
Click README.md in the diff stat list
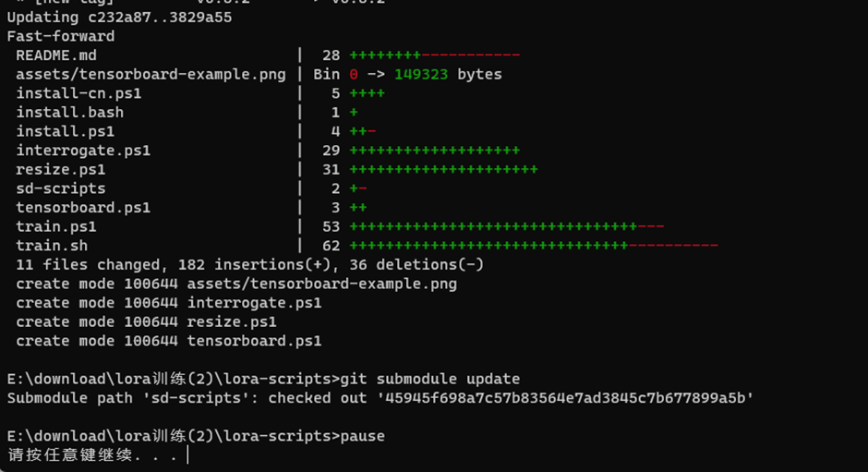tap(55, 55)
